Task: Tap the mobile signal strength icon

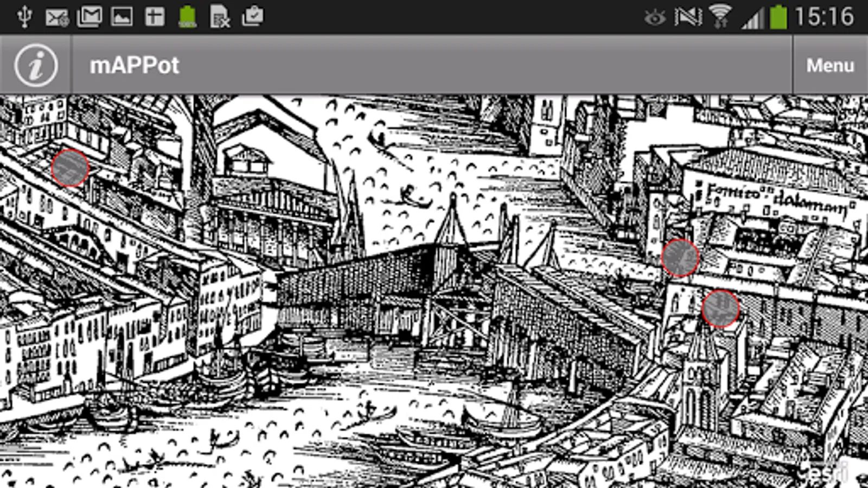Action: point(753,18)
